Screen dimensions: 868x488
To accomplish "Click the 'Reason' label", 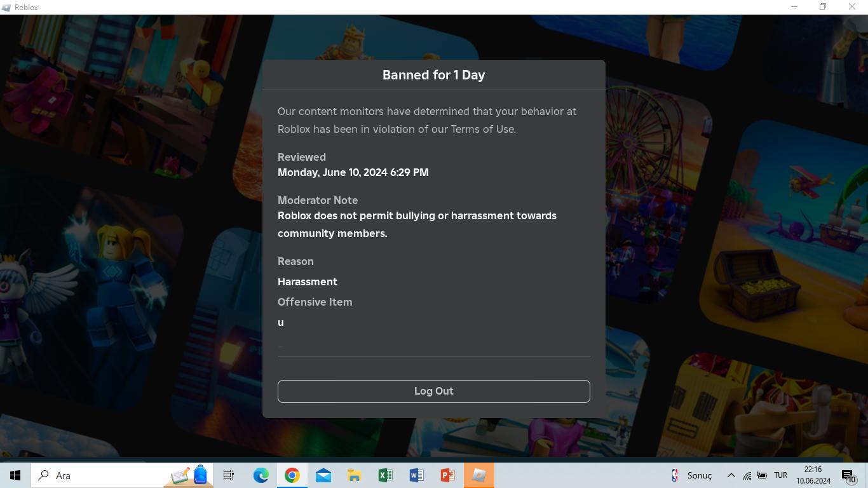I will pos(295,261).
